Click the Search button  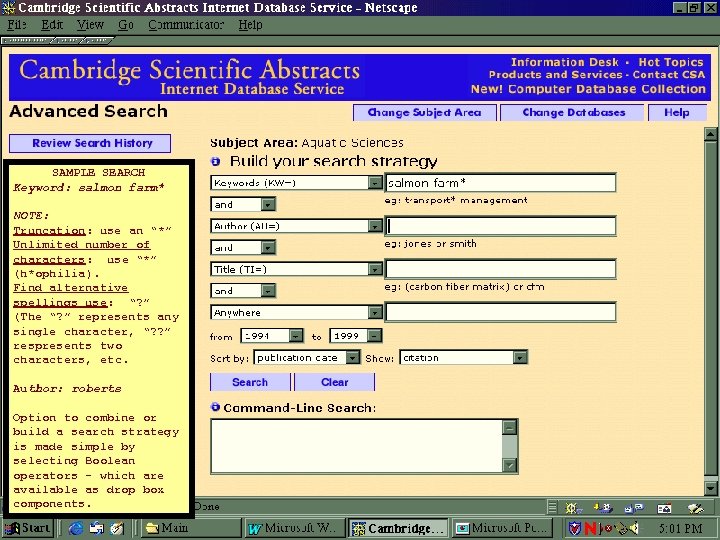[x=250, y=382]
